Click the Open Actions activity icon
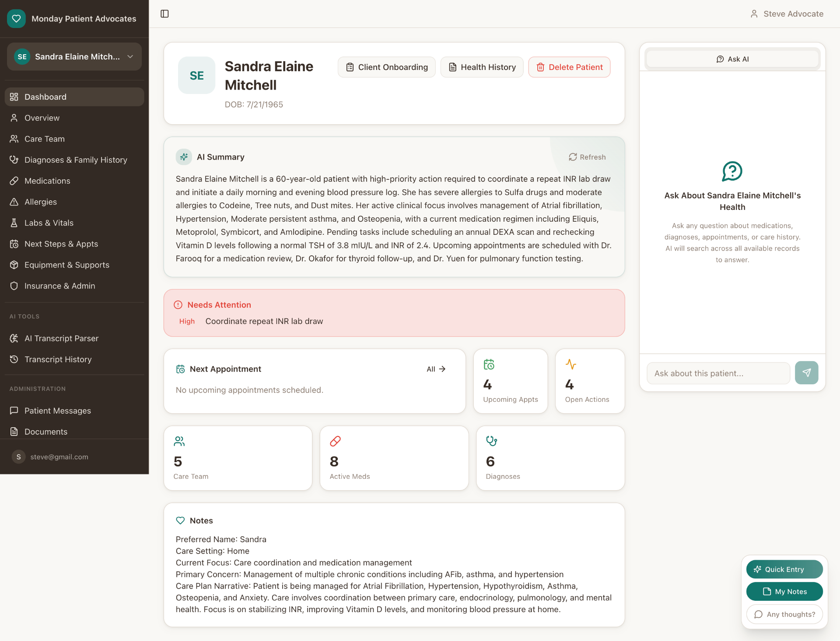The height and width of the screenshot is (641, 840). click(x=570, y=364)
